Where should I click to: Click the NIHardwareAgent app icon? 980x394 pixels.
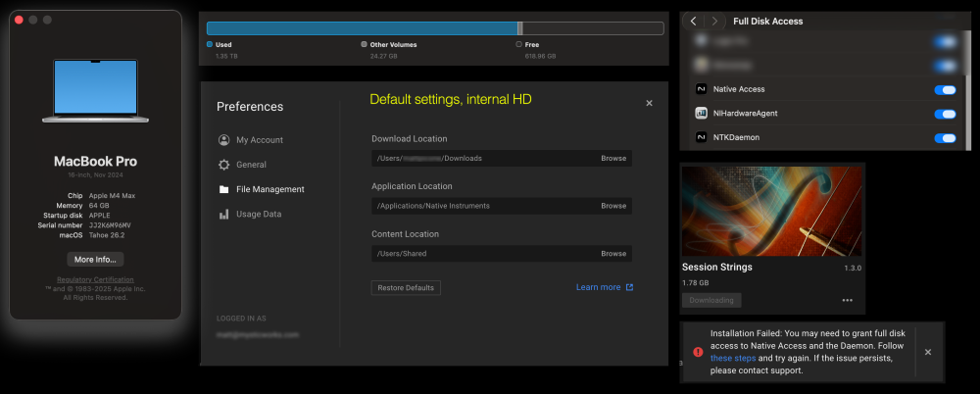tap(701, 113)
